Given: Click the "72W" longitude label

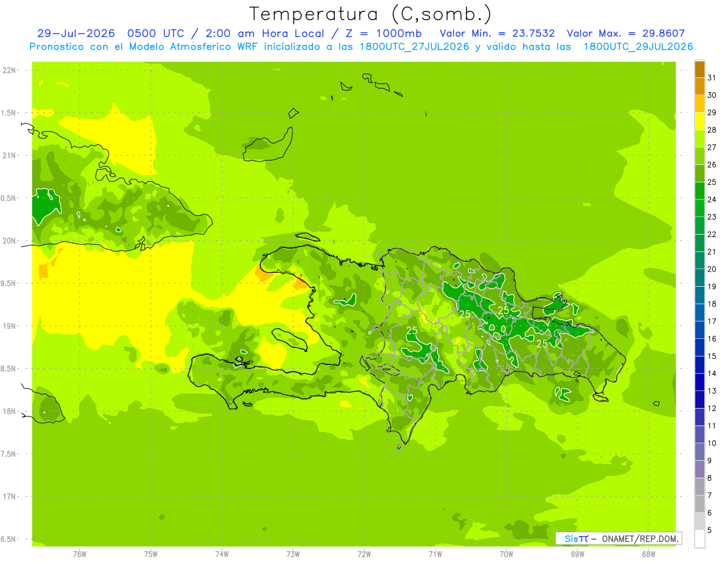Looking at the screenshot, I should [364, 554].
